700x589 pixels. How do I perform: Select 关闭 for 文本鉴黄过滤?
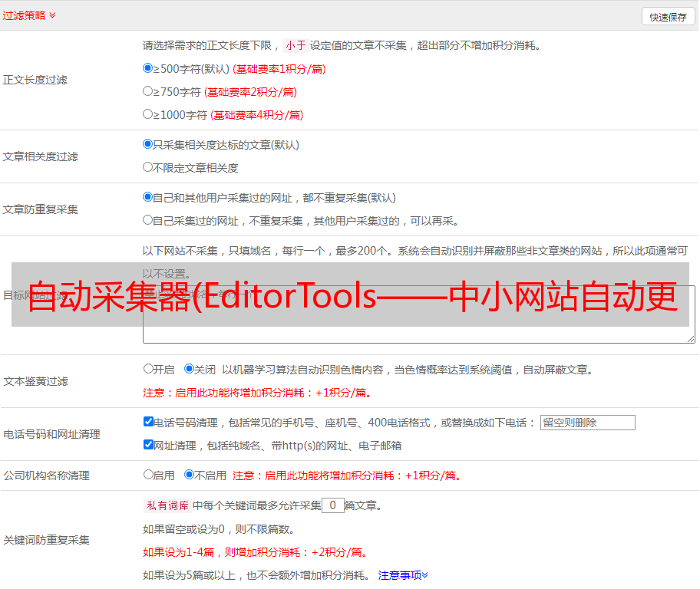tap(190, 369)
